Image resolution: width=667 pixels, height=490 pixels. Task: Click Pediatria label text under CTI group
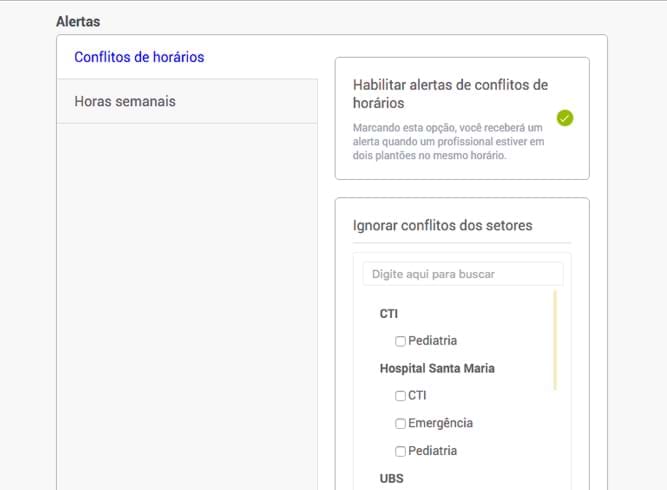(x=432, y=341)
